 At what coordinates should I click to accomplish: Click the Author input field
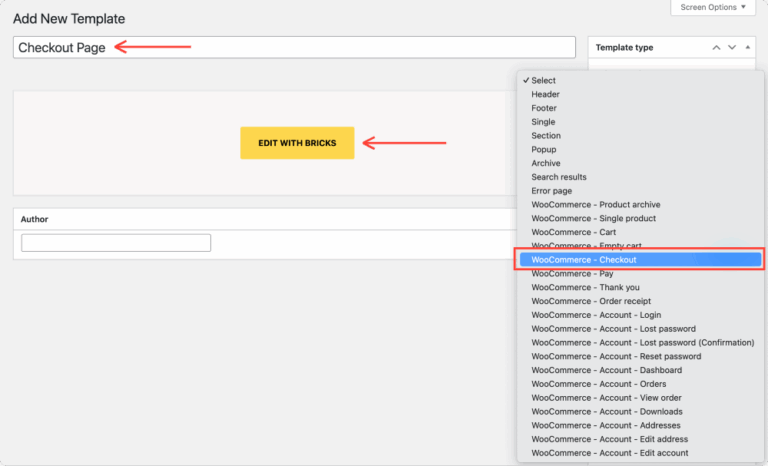(116, 243)
